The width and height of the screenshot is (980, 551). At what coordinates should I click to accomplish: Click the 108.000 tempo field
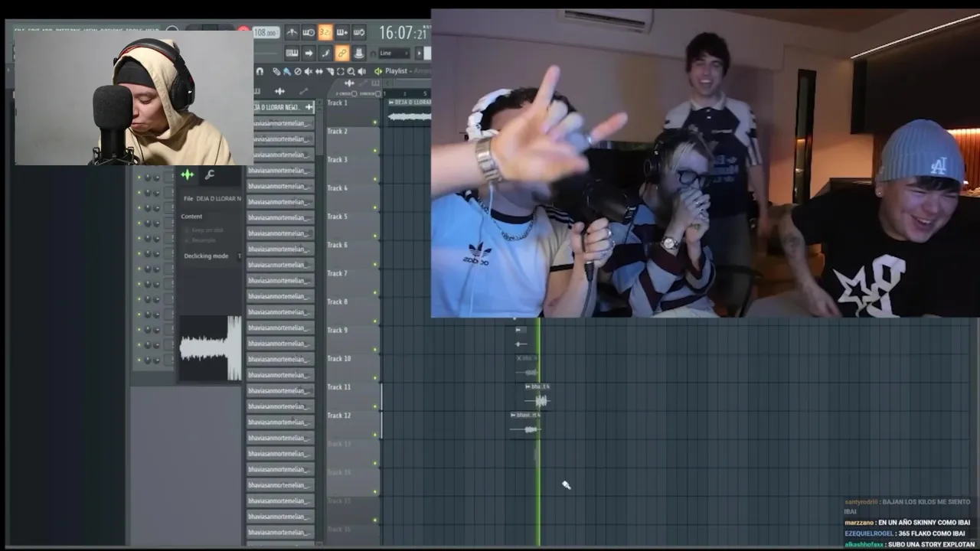coord(266,32)
